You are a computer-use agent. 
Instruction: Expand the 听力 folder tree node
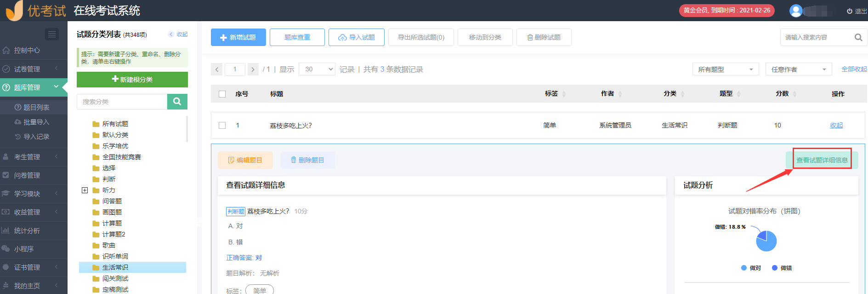click(85, 190)
